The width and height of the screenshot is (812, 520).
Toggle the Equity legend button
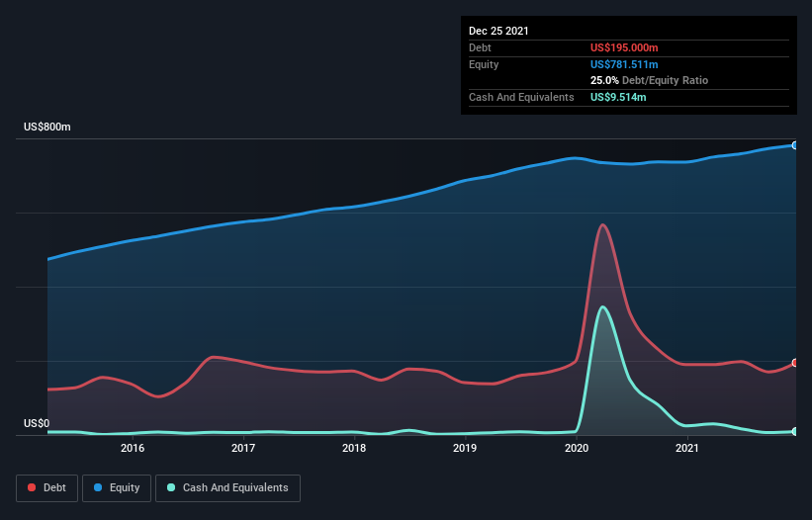point(117,488)
